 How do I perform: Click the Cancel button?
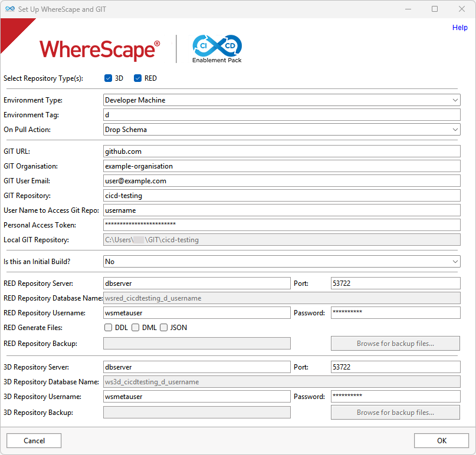(x=34, y=441)
